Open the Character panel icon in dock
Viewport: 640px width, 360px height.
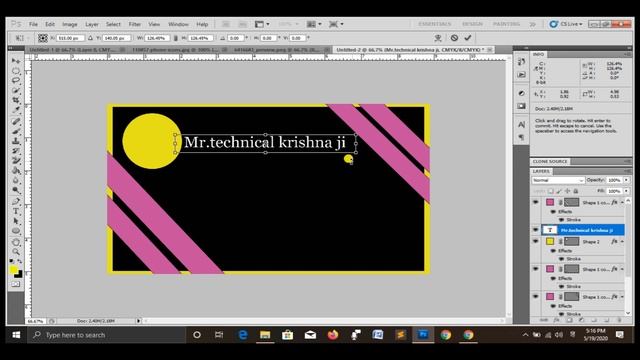(521, 125)
